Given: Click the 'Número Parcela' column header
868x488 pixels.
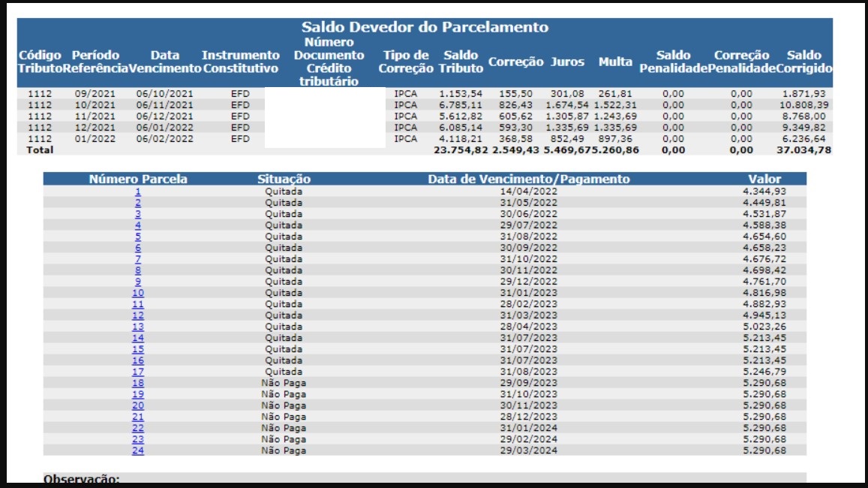Looking at the screenshot, I should [138, 179].
